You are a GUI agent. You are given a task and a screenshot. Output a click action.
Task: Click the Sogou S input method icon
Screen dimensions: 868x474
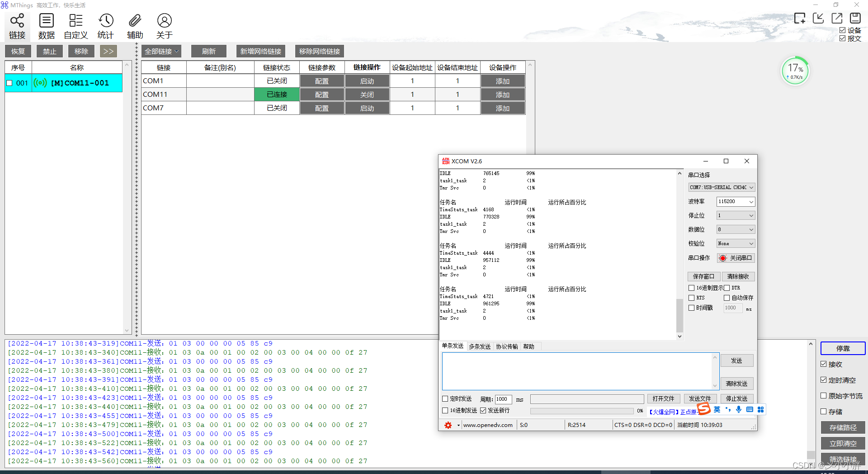(704, 409)
